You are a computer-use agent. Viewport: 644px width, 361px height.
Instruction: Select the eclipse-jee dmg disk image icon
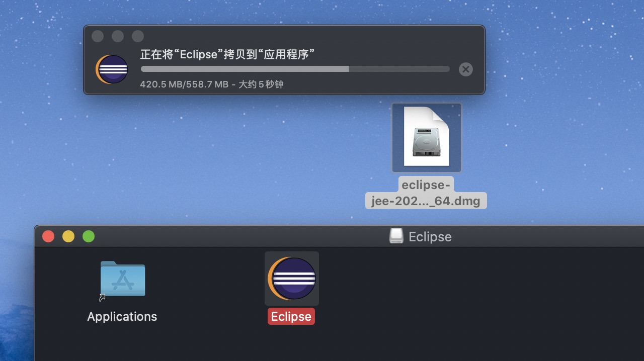427,137
